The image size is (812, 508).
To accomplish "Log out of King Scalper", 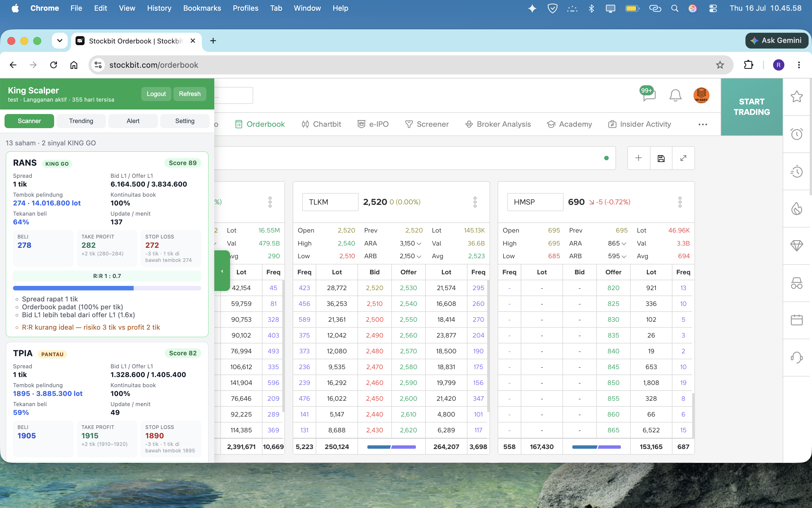I will click(x=156, y=94).
